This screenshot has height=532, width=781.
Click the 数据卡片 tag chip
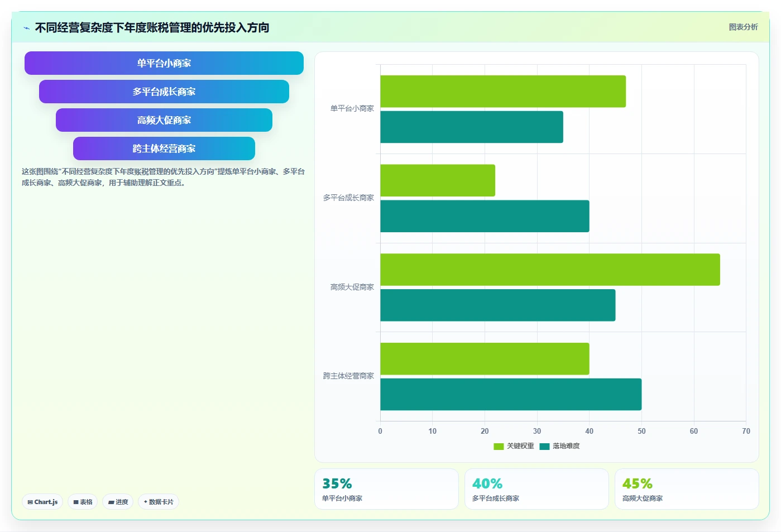159,502
